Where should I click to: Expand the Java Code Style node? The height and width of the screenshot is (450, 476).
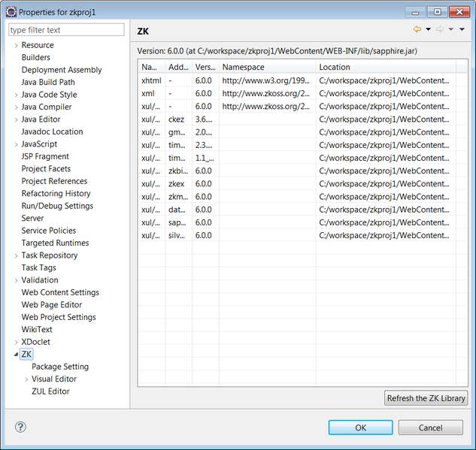pyautogui.click(x=17, y=95)
